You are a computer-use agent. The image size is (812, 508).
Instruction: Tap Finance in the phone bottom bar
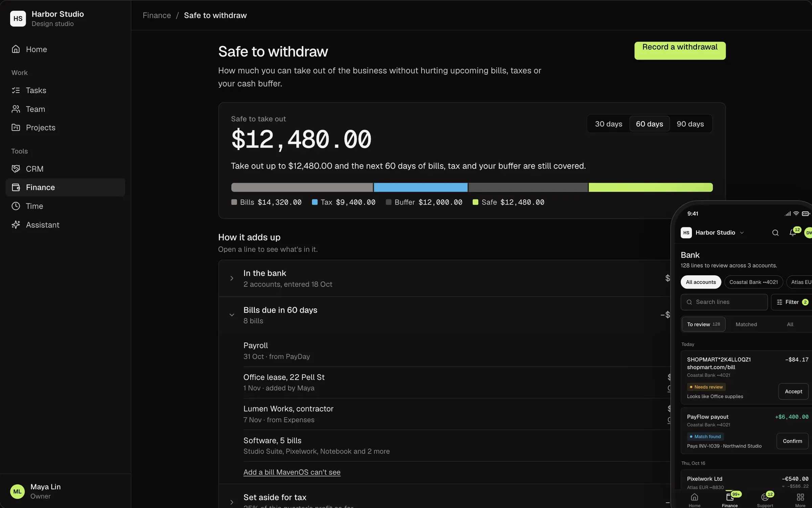click(x=730, y=500)
